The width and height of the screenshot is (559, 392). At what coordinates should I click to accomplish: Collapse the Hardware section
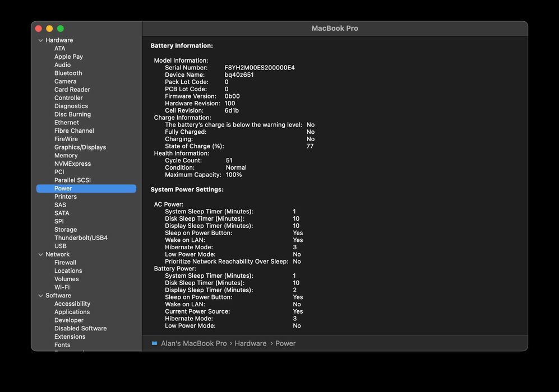pos(40,40)
